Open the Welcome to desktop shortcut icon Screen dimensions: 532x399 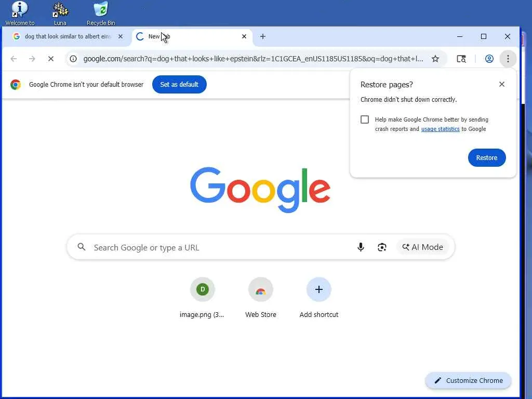click(x=20, y=14)
